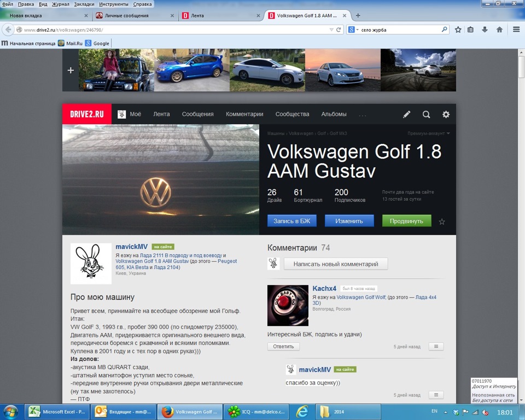Open the Firefox hamburger menu
This screenshot has height=420, width=525.
tap(516, 30)
